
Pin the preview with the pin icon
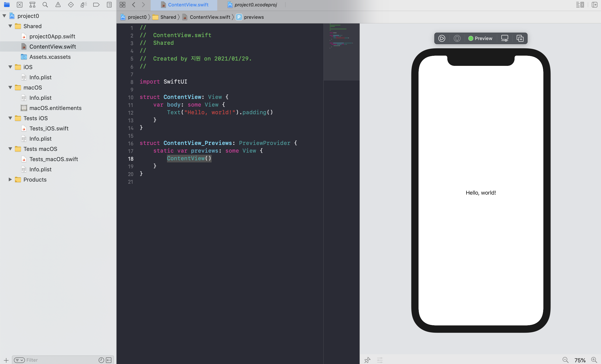click(367, 360)
